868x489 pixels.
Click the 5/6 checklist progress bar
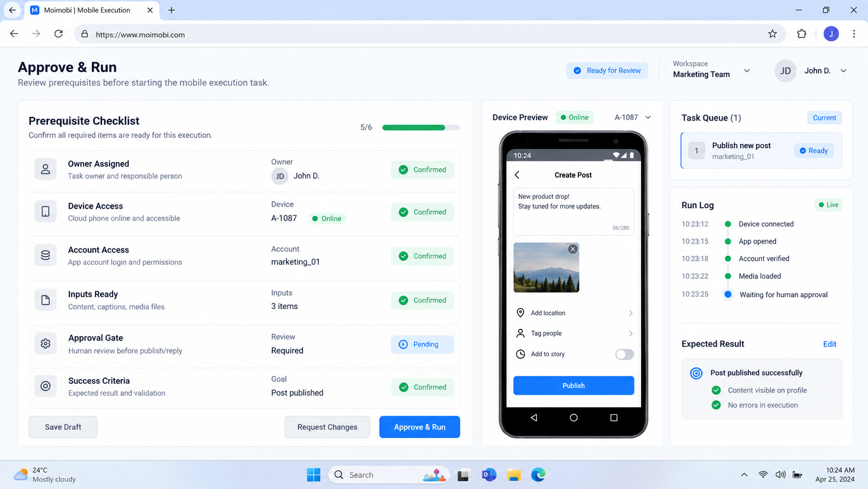tap(421, 127)
